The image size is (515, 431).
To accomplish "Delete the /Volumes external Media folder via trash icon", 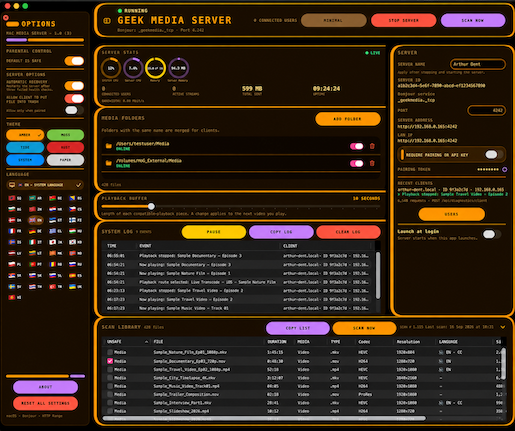I will [x=372, y=163].
